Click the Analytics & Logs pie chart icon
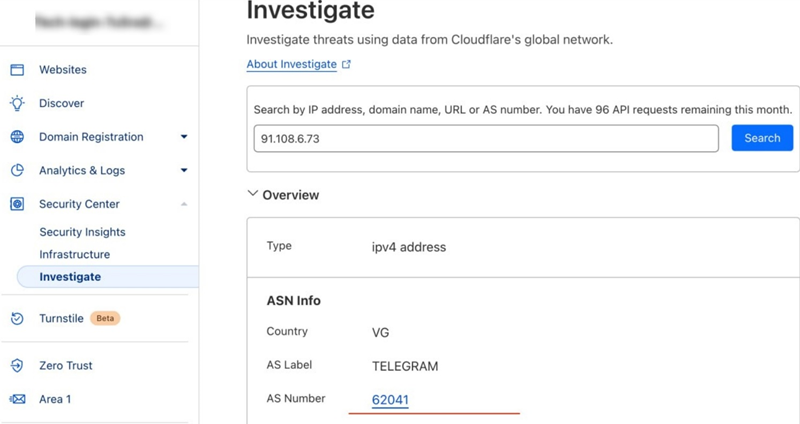Viewport: 800px width, 424px height. (17, 170)
